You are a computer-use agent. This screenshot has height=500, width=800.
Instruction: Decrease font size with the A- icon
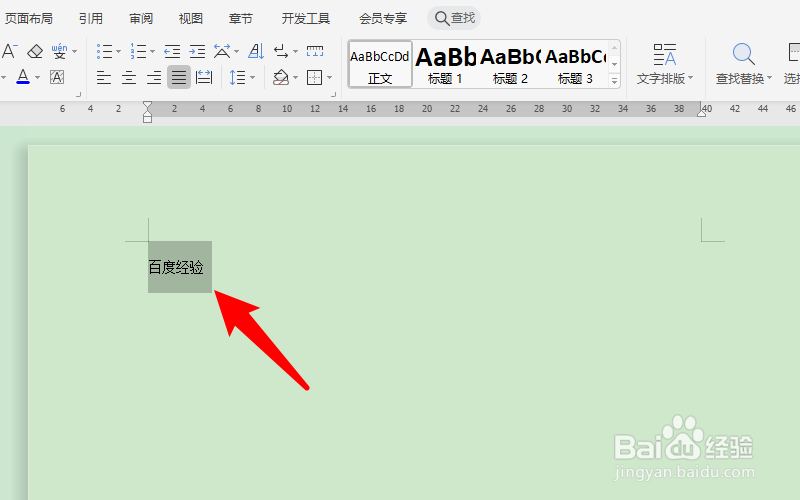tap(9, 51)
